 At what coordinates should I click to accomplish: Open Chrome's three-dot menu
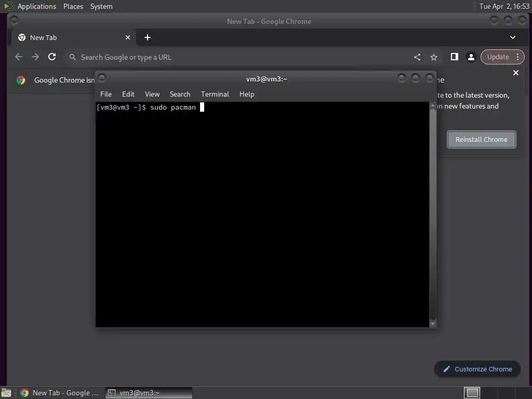[518, 57]
